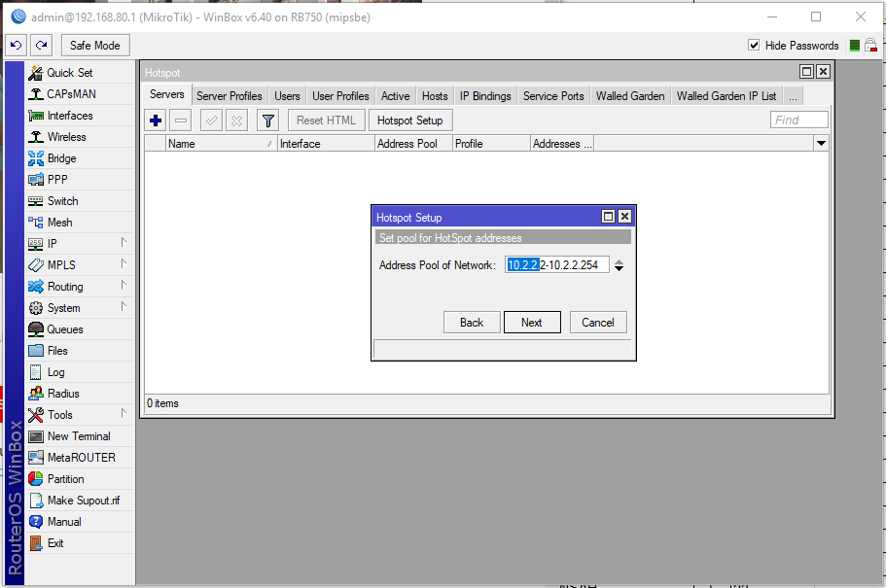Sort by the Profile column header
Viewport: 886px width, 588px height.
pos(491,144)
